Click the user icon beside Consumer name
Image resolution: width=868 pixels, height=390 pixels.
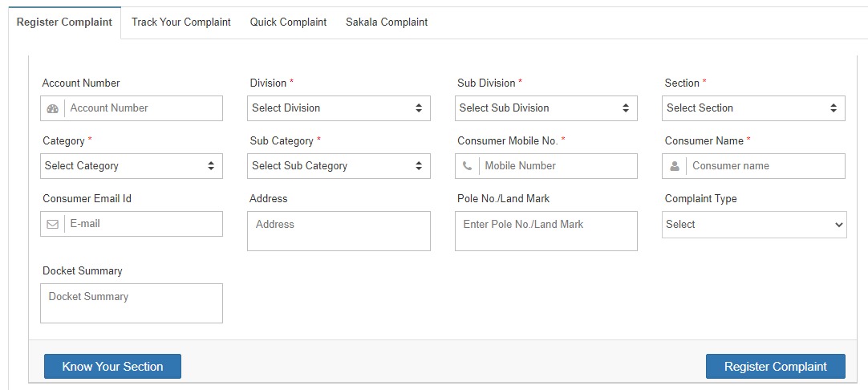(675, 166)
